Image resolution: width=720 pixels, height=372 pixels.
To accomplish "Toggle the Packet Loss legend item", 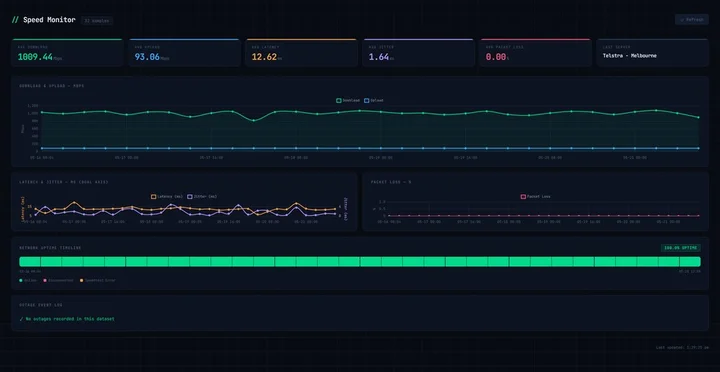I will coord(535,197).
